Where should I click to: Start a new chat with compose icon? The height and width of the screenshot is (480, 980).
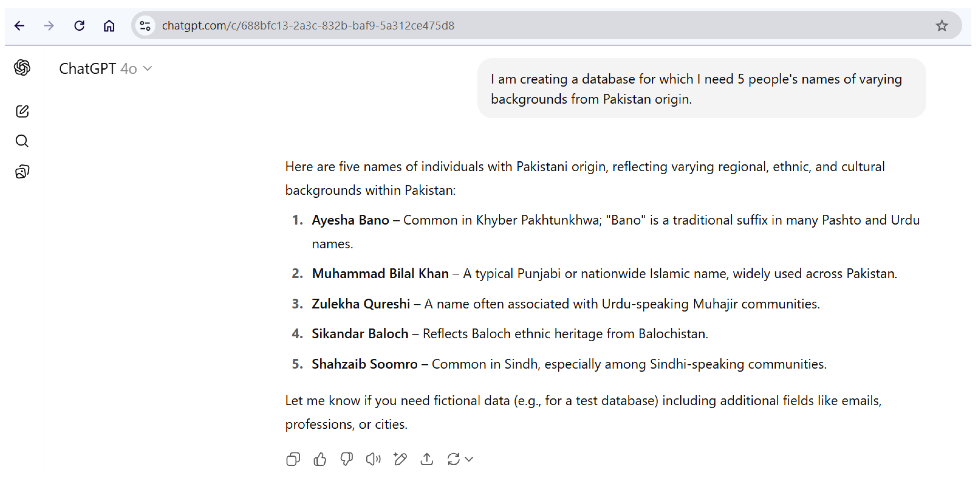tap(22, 111)
